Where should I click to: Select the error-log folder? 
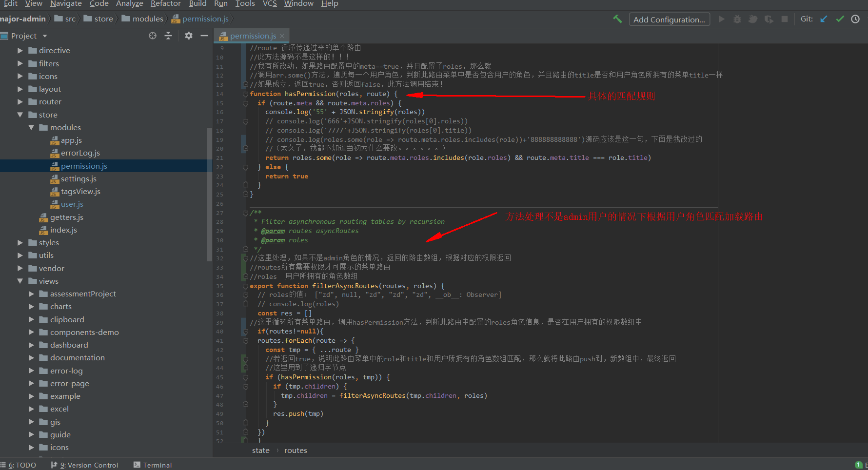point(66,371)
